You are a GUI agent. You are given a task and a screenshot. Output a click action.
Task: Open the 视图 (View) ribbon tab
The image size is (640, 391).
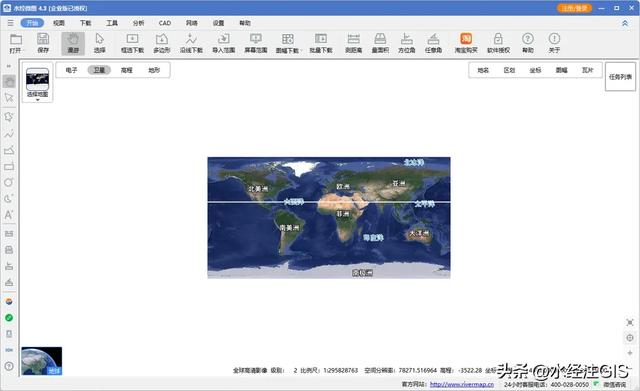(59, 23)
